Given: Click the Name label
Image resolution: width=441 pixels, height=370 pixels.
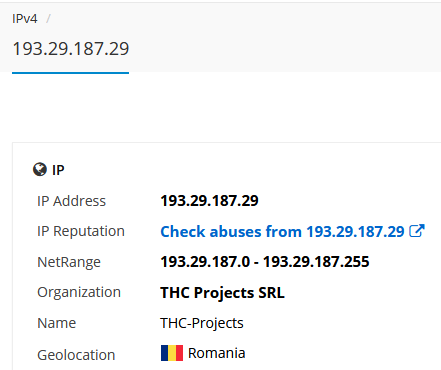Looking at the screenshot, I should point(57,323).
